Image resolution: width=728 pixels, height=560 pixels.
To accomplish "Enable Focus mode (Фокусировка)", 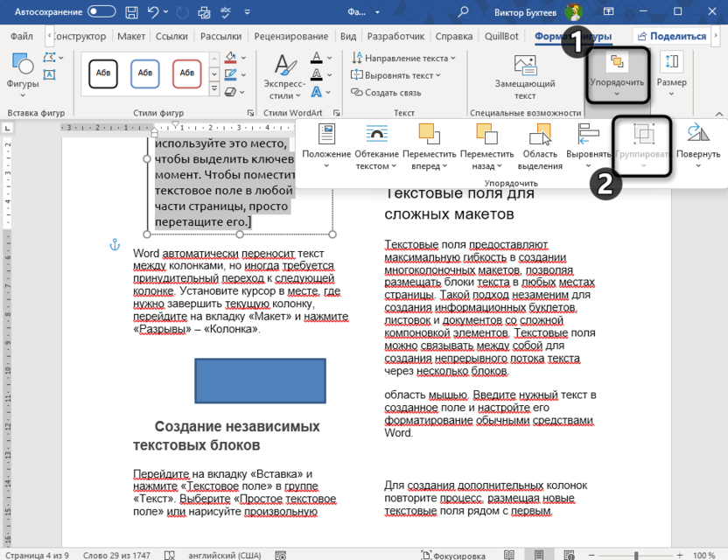I will [453, 555].
